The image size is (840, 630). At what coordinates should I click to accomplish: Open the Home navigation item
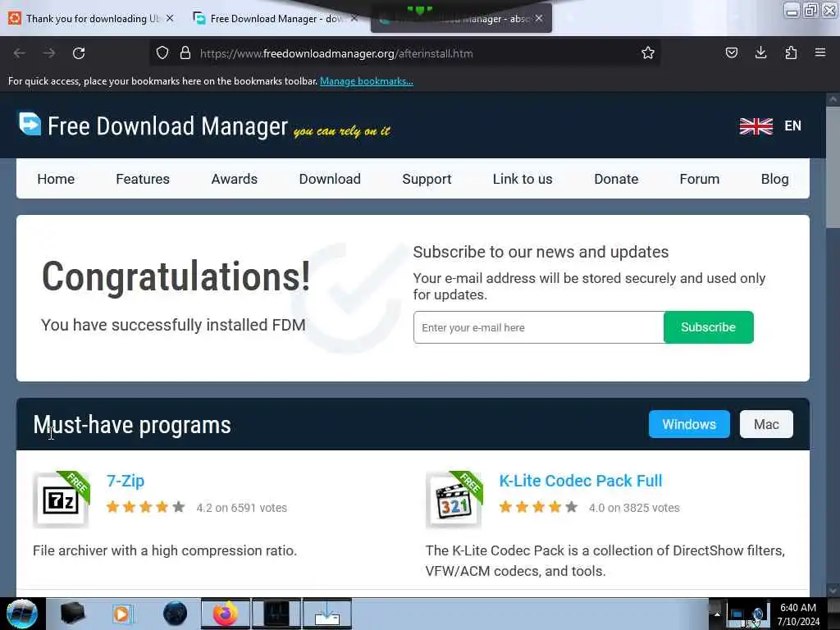[56, 179]
